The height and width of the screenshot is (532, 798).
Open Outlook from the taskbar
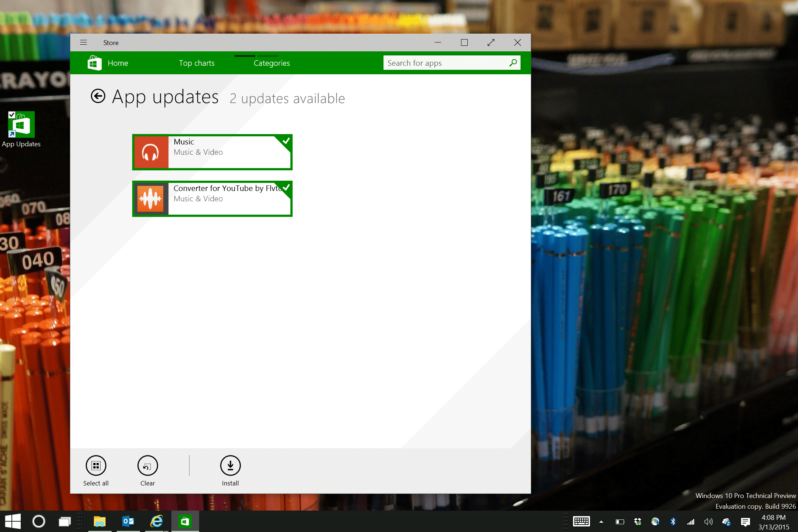(x=128, y=521)
